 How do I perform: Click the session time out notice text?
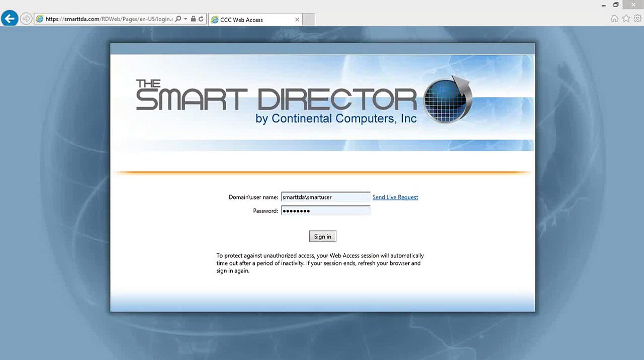tap(320, 263)
